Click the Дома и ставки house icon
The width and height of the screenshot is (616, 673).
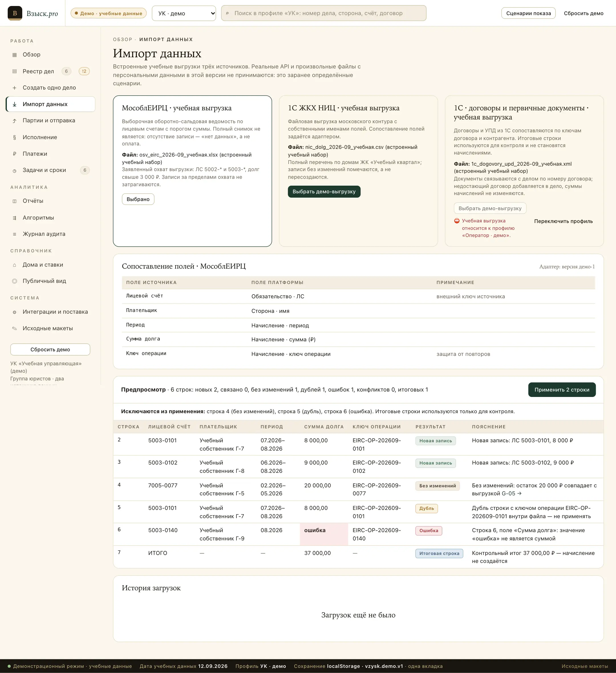pyautogui.click(x=14, y=265)
